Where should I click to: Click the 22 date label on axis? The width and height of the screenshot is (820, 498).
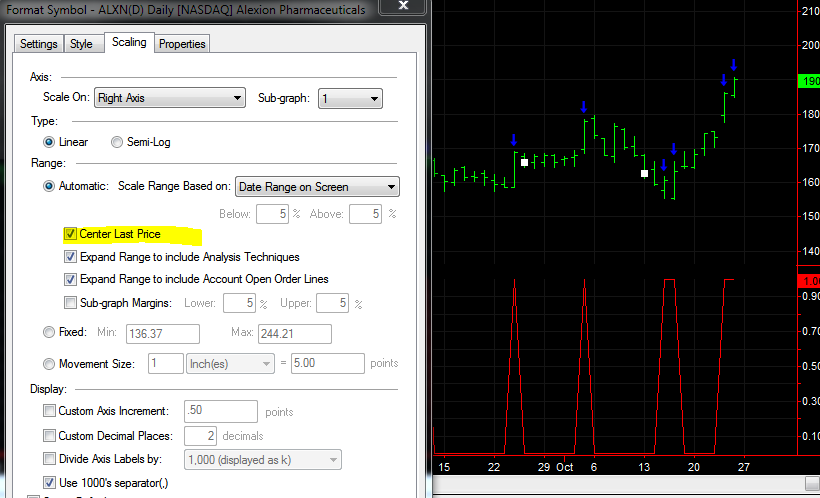click(x=494, y=467)
